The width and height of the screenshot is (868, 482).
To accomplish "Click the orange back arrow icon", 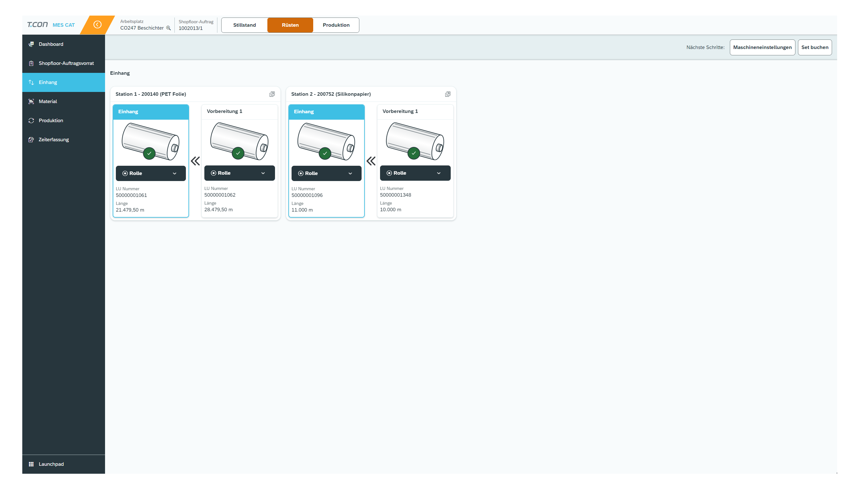I will tap(97, 24).
